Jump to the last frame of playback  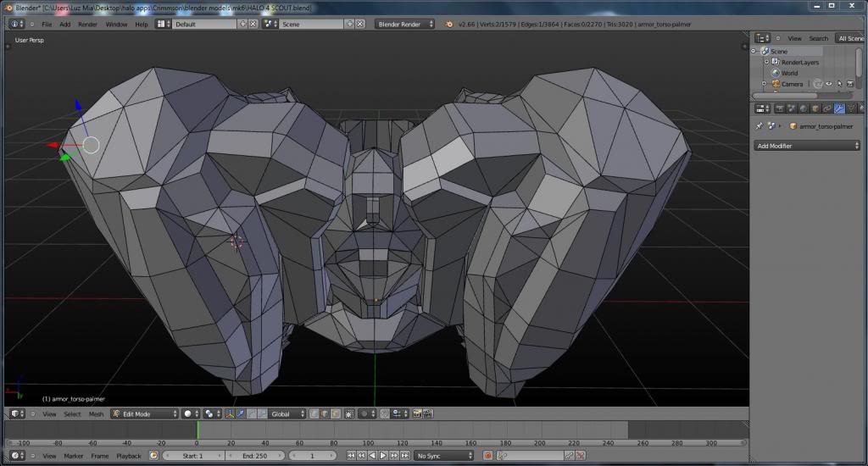click(403, 456)
